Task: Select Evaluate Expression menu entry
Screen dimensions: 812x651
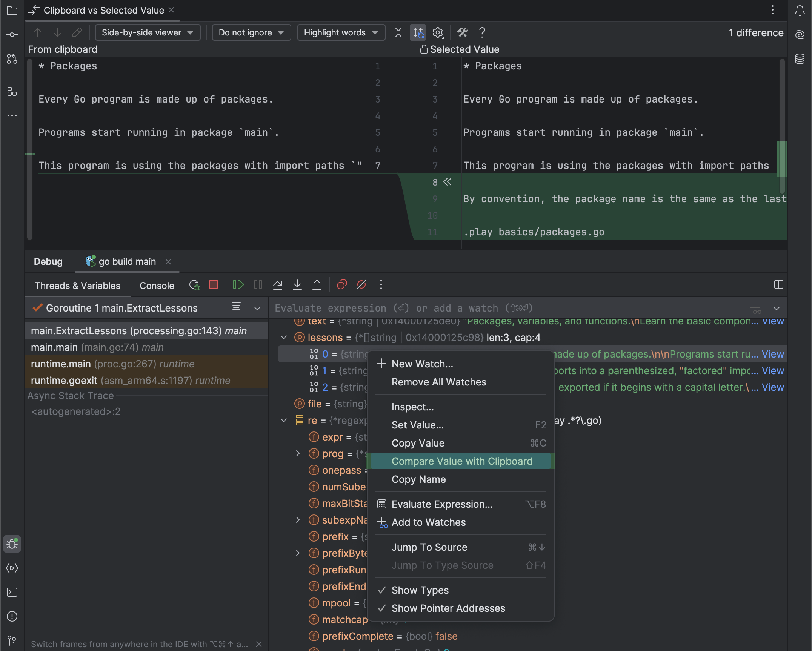Action: [461, 504]
